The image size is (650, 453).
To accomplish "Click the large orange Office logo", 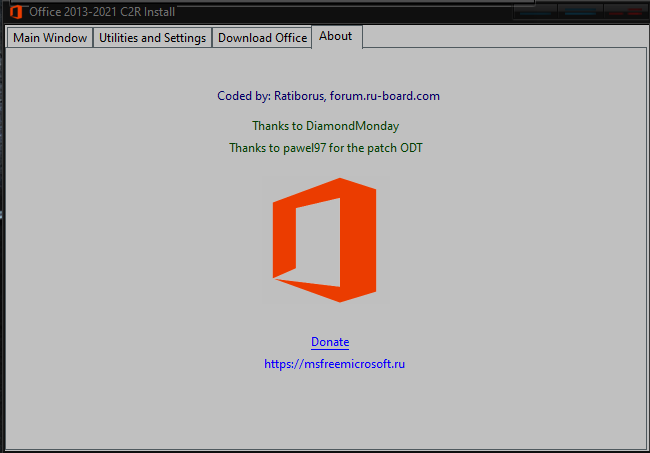I will click(x=325, y=240).
